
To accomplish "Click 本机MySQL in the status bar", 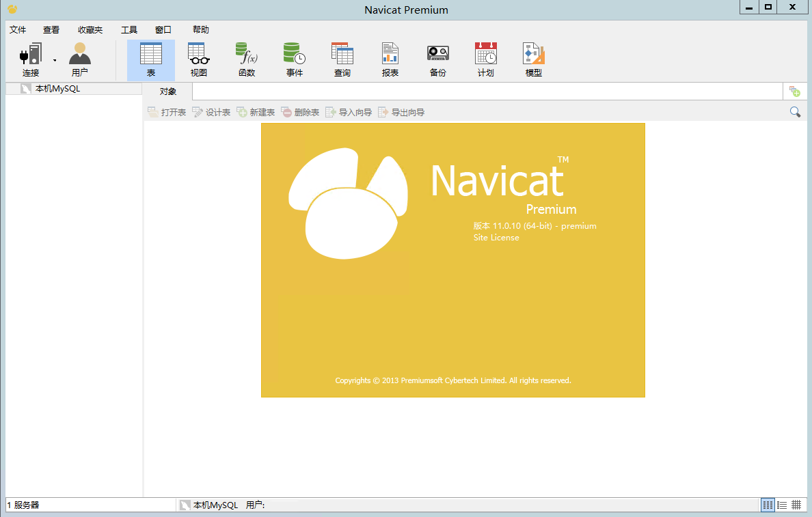I will [208, 505].
